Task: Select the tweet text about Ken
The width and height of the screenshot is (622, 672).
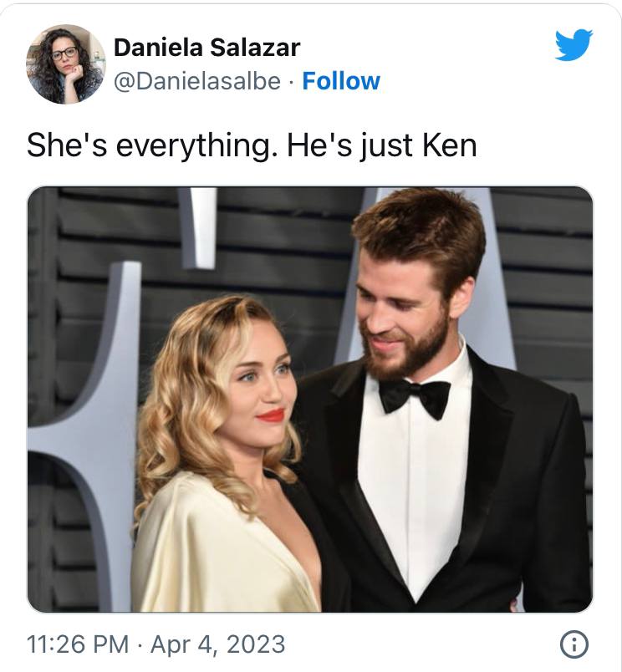Action: (x=252, y=146)
